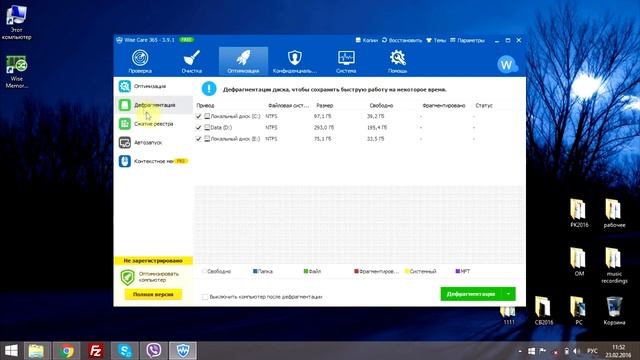The width and height of the screenshot is (640, 360).
Task: Open the Проверка (PC Checkup) tab
Action: pos(140,61)
